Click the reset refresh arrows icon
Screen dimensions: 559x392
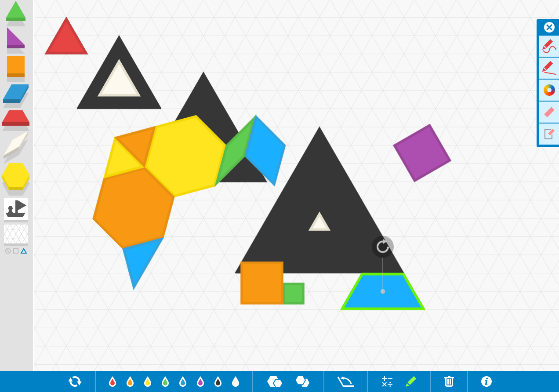[75, 381]
